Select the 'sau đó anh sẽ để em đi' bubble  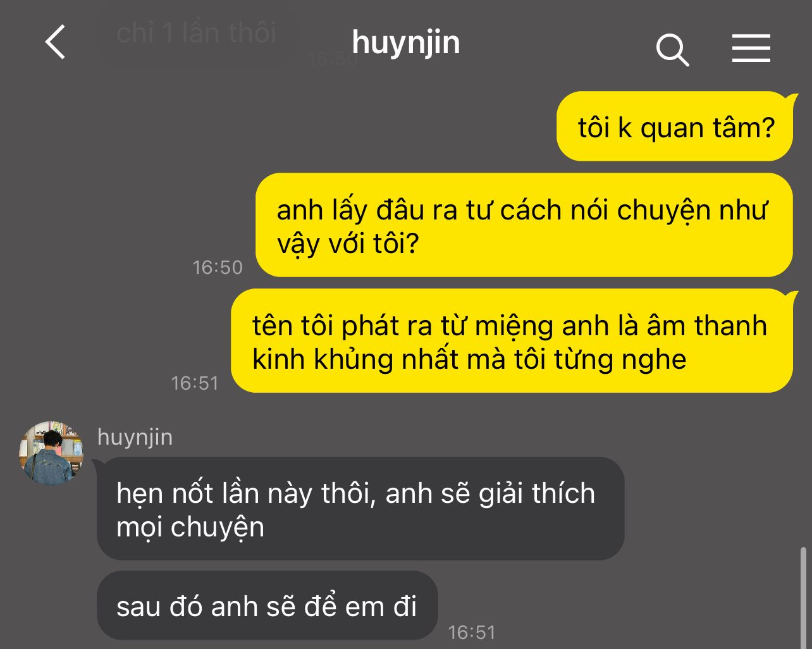pos(267,605)
